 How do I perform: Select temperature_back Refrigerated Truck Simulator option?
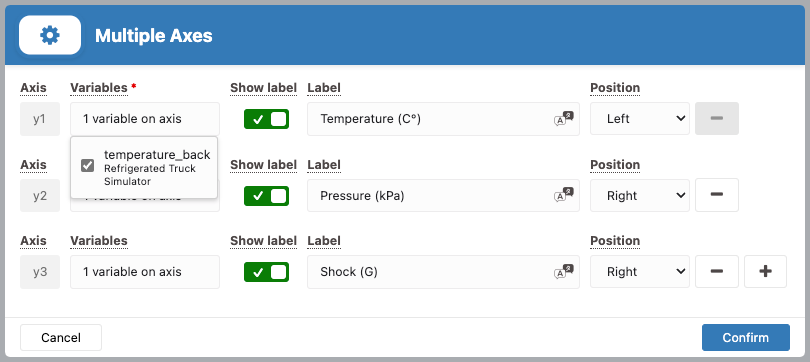(x=144, y=167)
